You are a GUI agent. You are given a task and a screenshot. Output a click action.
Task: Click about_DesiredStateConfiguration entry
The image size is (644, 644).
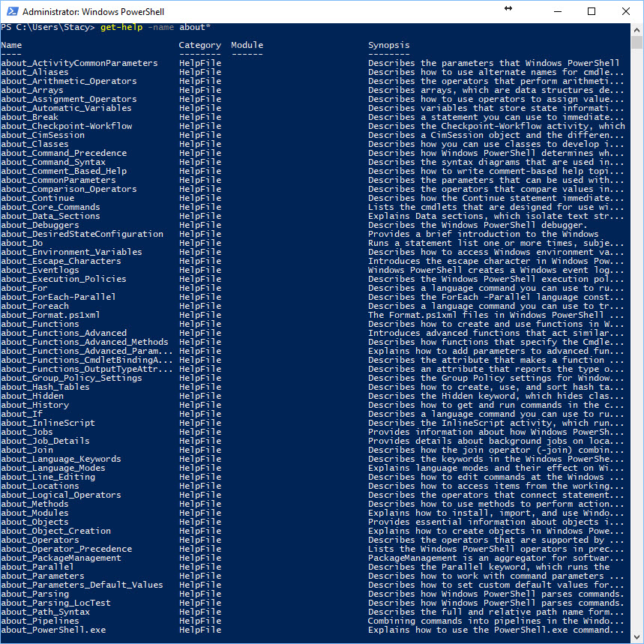click(82, 234)
